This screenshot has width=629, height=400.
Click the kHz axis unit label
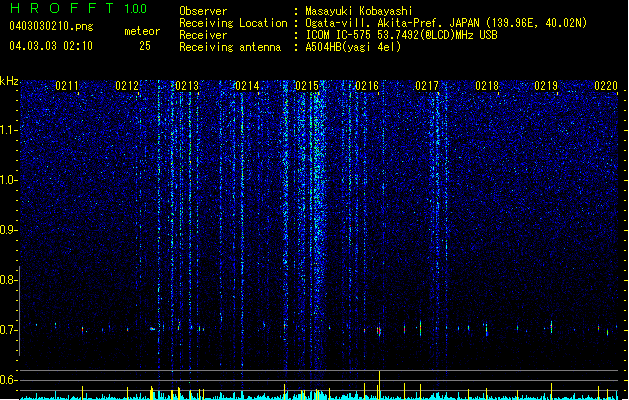(x=9, y=81)
